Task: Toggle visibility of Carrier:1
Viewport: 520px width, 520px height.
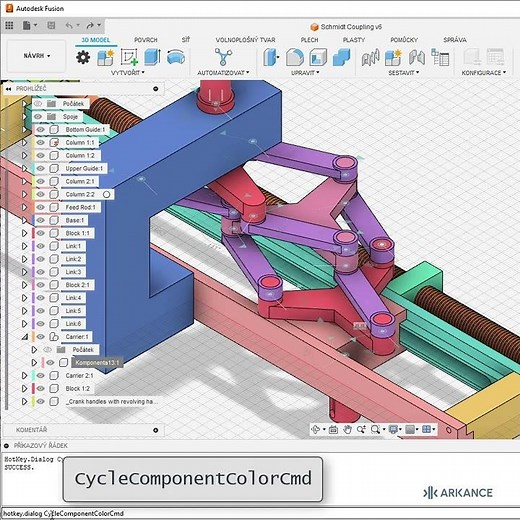Action: pyautogui.click(x=40, y=336)
